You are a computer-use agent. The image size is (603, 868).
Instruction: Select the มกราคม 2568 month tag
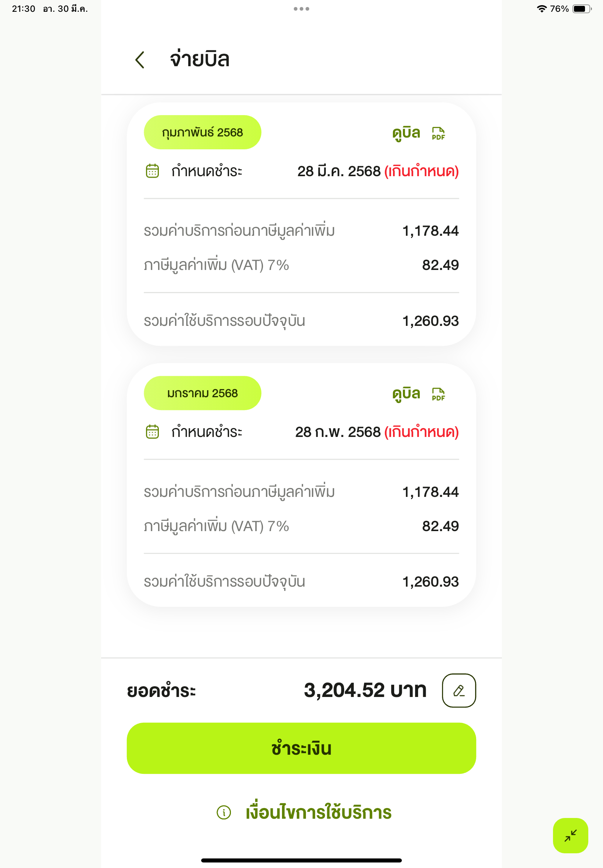tap(203, 393)
